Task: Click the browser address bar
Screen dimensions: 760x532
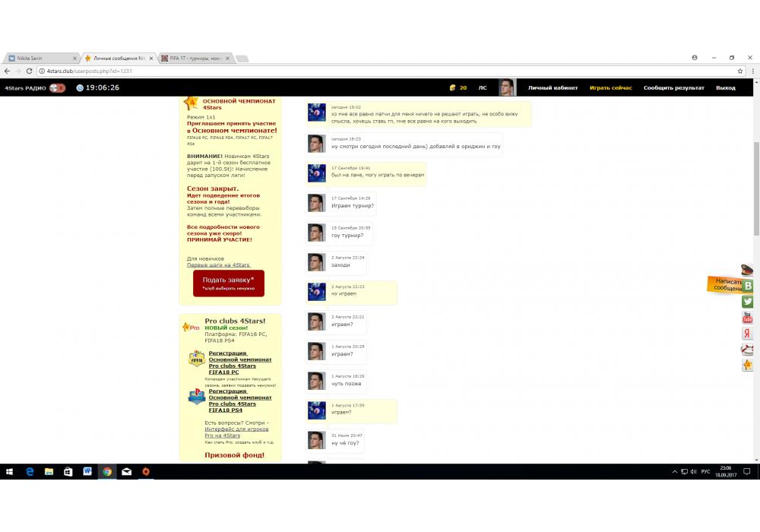Action: pos(380,71)
